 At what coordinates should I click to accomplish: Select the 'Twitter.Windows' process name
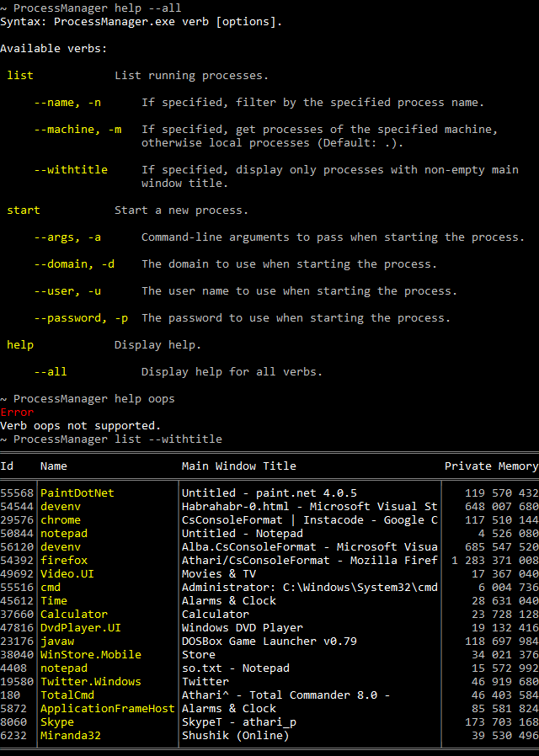click(x=91, y=682)
